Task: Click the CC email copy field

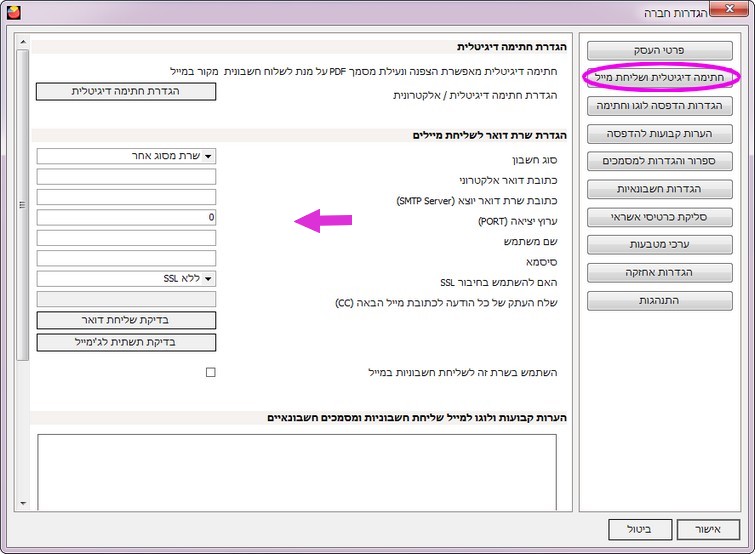Action: [x=126, y=299]
